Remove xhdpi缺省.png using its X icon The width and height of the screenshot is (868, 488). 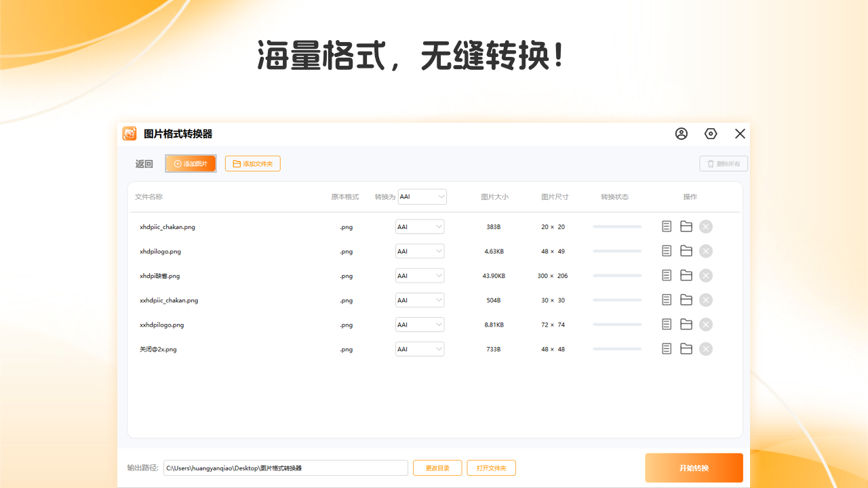705,275
